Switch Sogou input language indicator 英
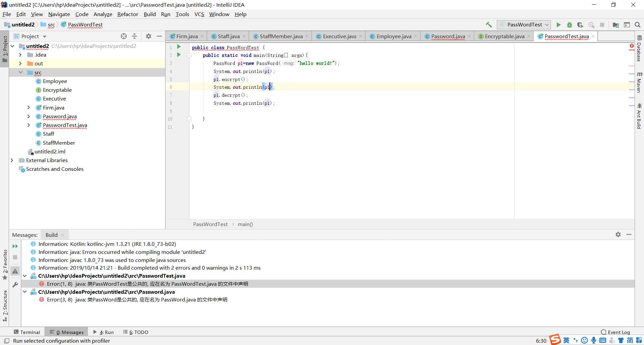Viewport: 644px width, 345px height. click(x=566, y=340)
